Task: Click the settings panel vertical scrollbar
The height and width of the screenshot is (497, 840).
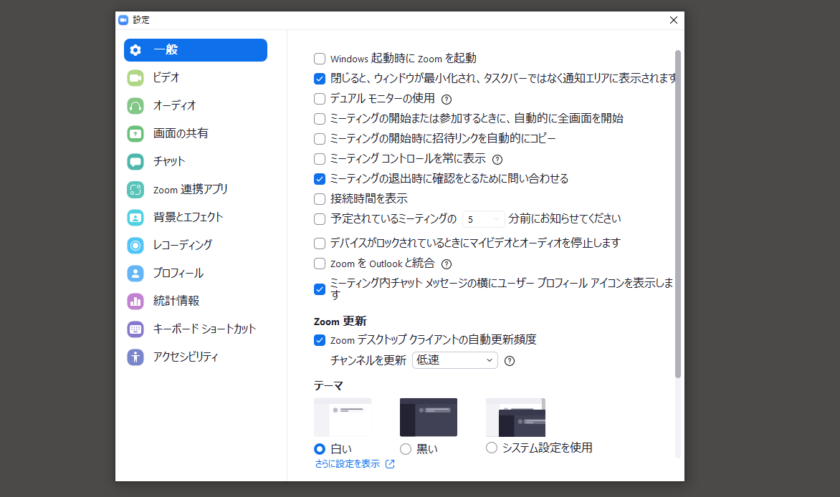Action: 678,214
